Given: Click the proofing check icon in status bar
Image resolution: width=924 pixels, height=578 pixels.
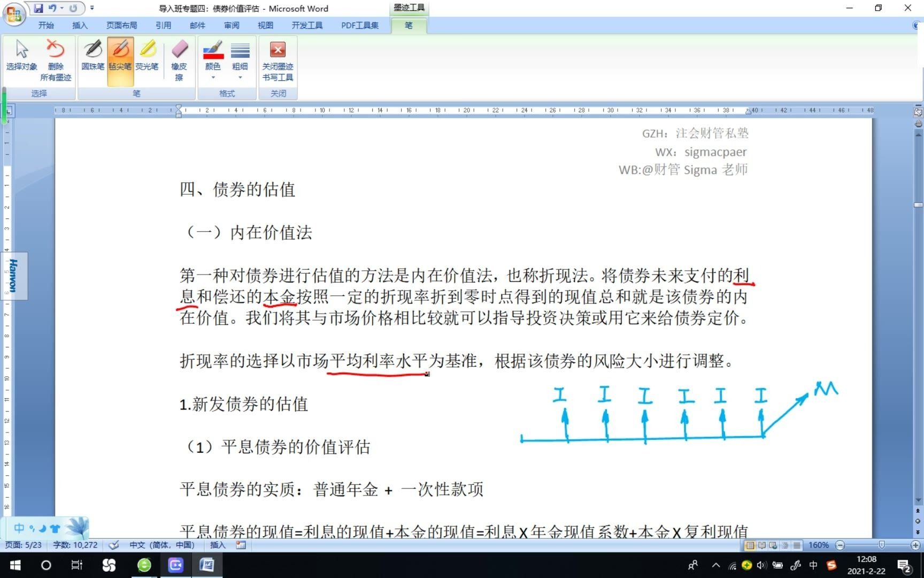Looking at the screenshot, I should pos(114,545).
